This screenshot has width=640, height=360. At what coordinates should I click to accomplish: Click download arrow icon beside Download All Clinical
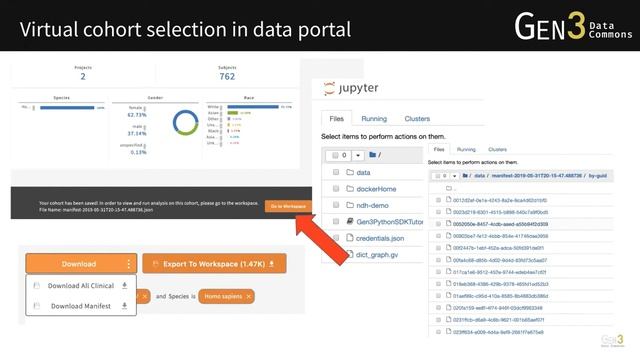124,285
